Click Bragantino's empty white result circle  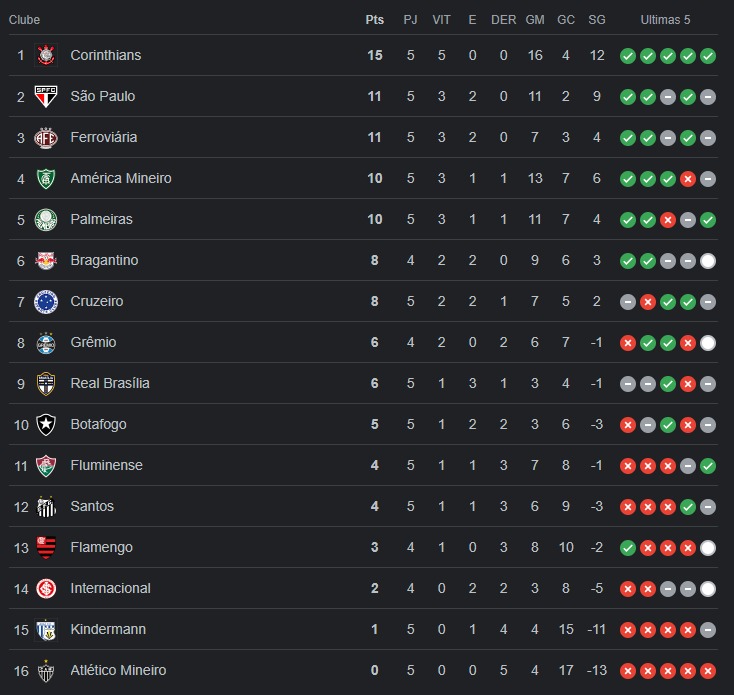coord(708,261)
